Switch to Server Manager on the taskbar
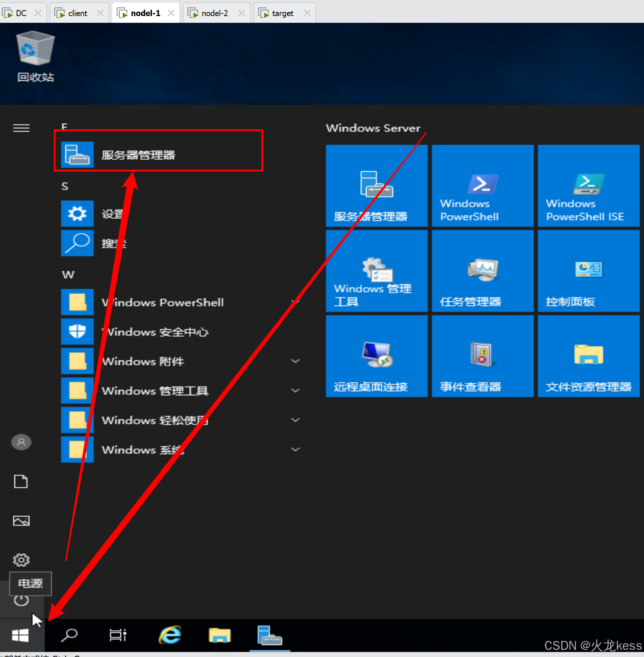 pyautogui.click(x=270, y=635)
